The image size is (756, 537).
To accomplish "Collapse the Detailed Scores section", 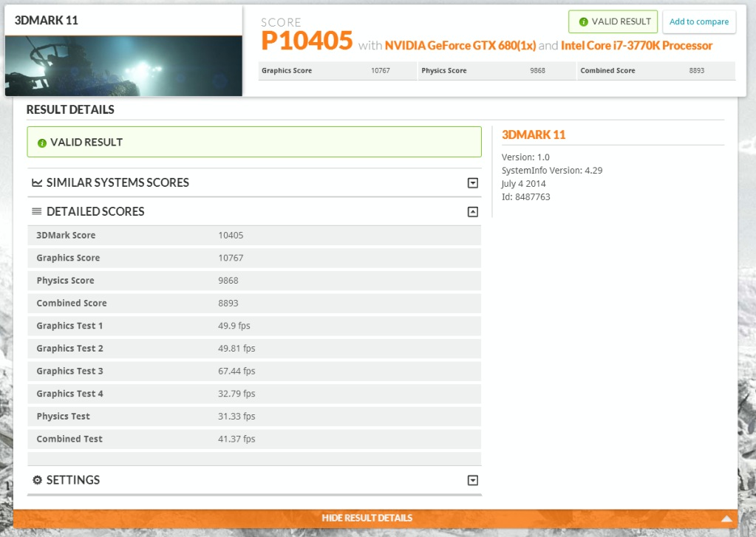I will (473, 212).
